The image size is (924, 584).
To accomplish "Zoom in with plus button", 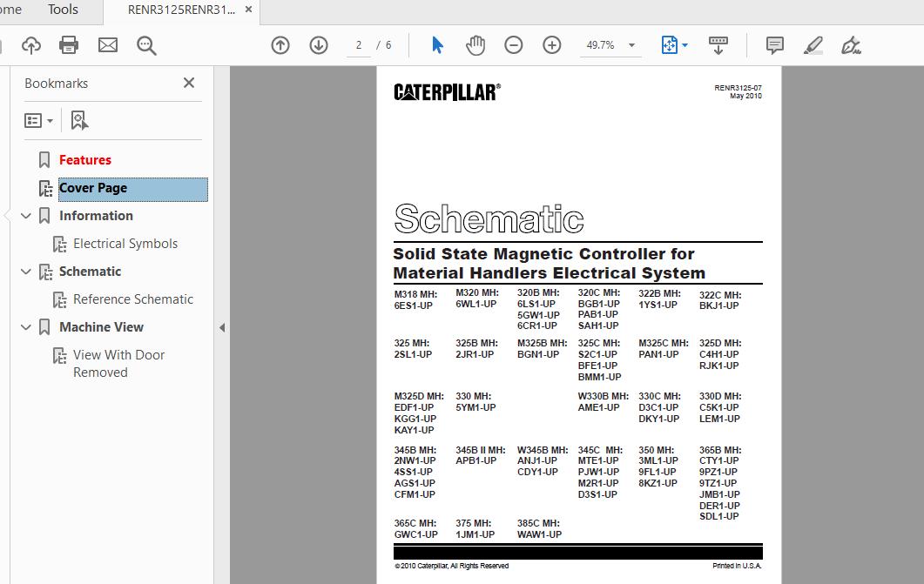I will [551, 45].
